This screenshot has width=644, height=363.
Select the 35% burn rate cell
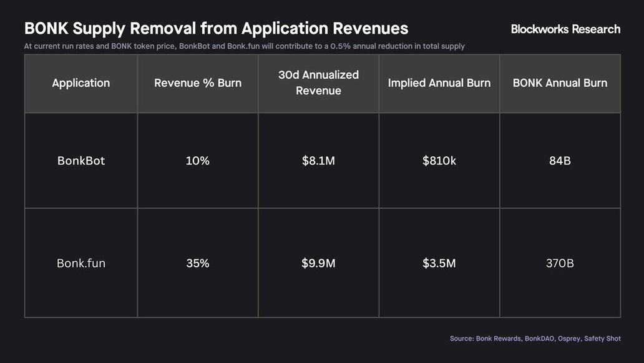pyautogui.click(x=198, y=263)
